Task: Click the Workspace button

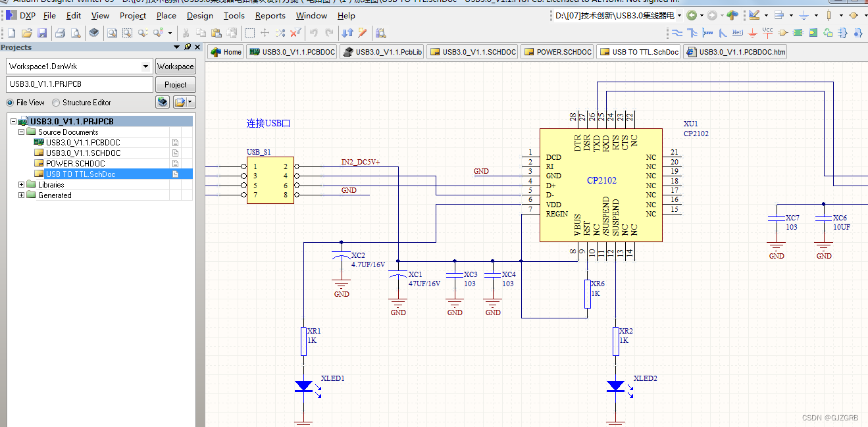Action: click(175, 66)
